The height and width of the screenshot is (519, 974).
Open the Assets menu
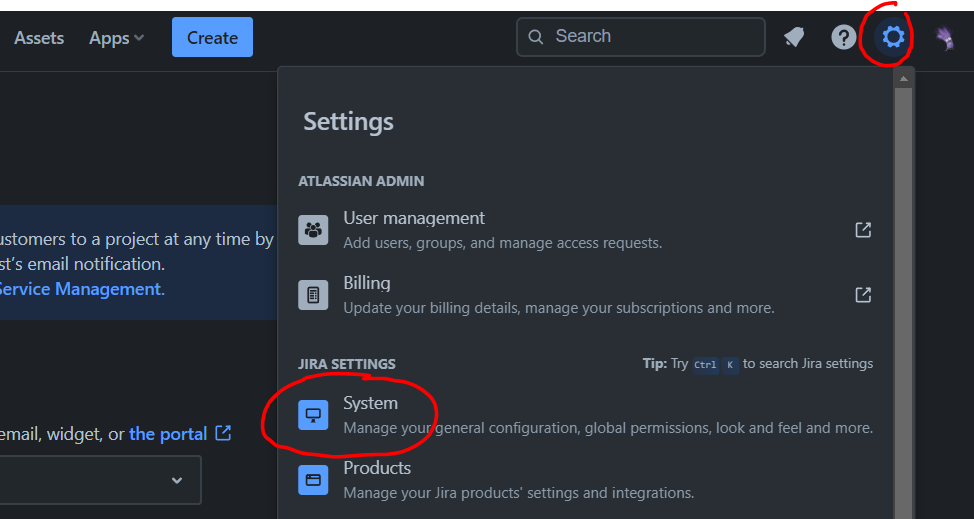click(x=39, y=38)
